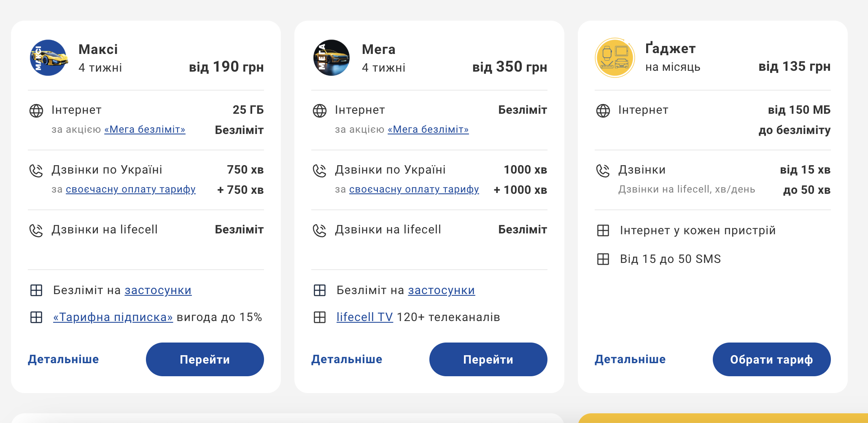Click the phone icon next to Ґаджет Дзвінки
Viewport: 868px width, 423px height.
603,171
